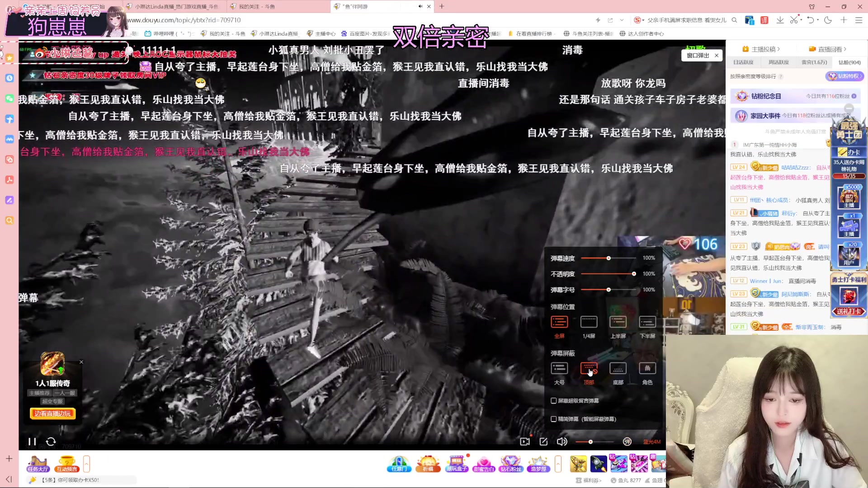The width and height of the screenshot is (868, 488).
Task: Toggle blocking of 大号 danmaku
Action: (559, 373)
